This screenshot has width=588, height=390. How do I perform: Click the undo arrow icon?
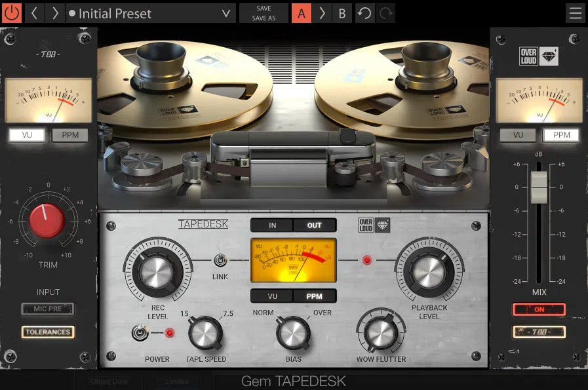[364, 13]
